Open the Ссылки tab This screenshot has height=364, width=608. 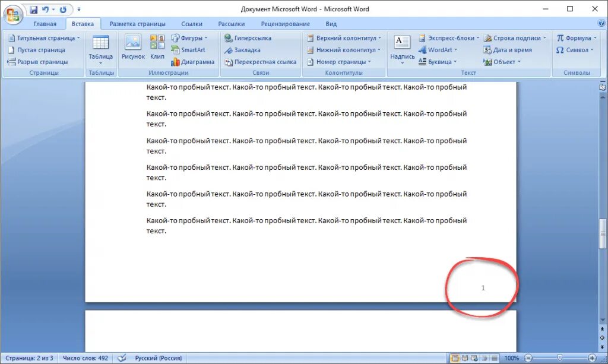point(192,24)
